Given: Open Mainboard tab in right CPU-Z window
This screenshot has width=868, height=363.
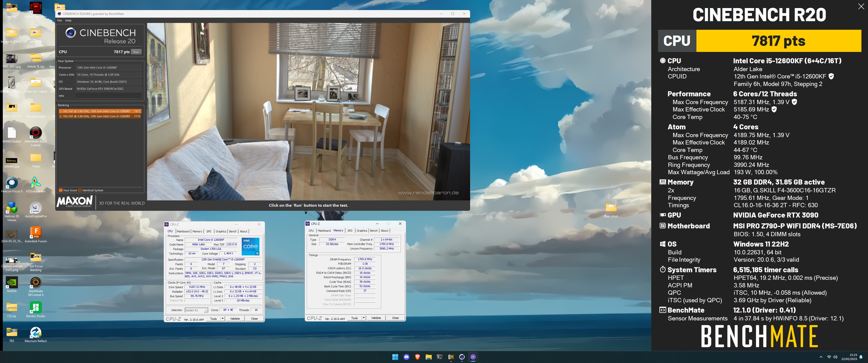Looking at the screenshot, I should pyautogui.click(x=324, y=231).
